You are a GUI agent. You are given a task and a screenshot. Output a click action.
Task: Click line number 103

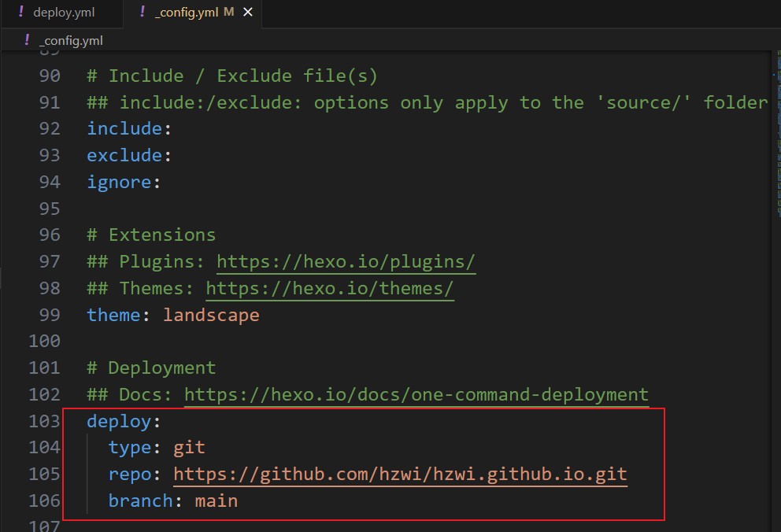coord(44,422)
